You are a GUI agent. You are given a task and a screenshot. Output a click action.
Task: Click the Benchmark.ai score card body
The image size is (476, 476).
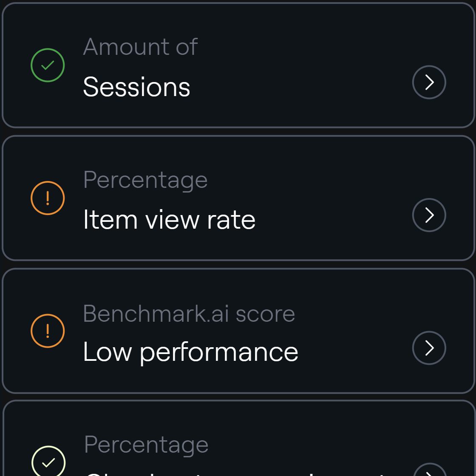238,331
